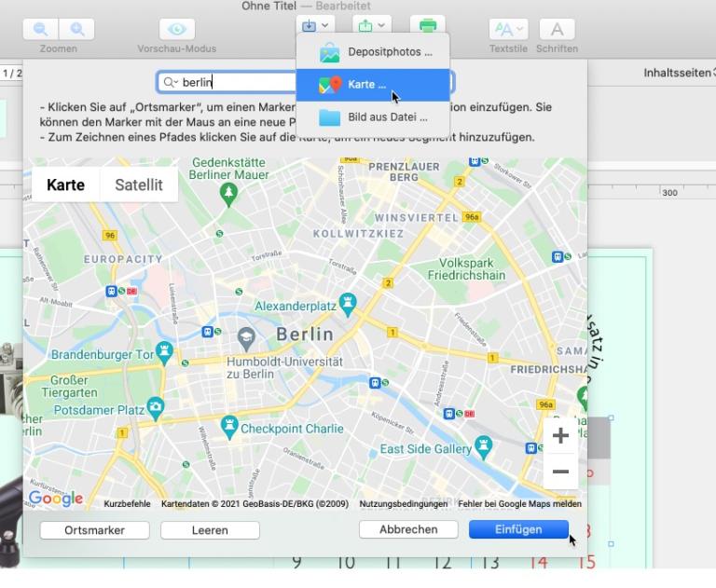Viewport: 716px width, 588px height.
Task: Click Abbrechen to cancel map dialog
Action: tap(408, 529)
